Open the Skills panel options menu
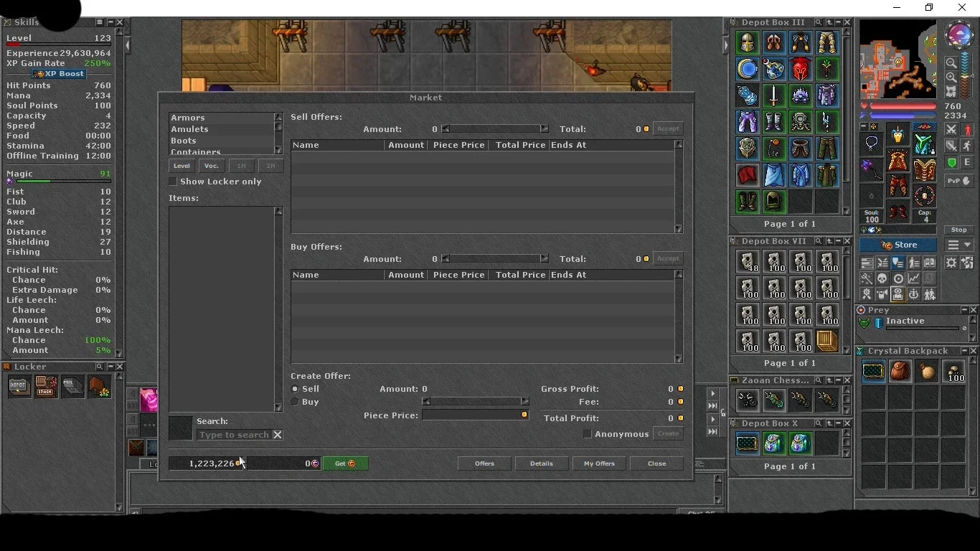 [100, 23]
